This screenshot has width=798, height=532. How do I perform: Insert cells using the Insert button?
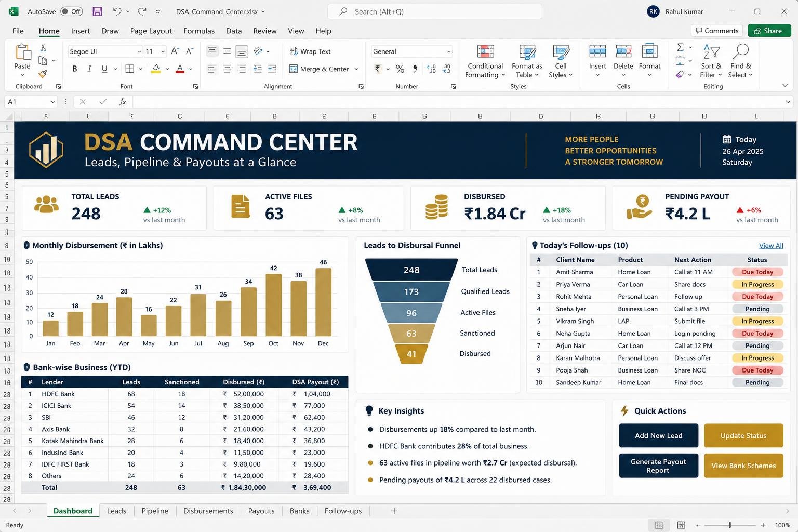(x=597, y=61)
